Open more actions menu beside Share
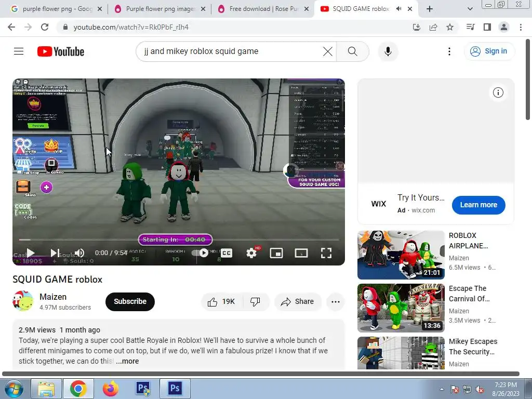This screenshot has width=532, height=399. click(335, 302)
